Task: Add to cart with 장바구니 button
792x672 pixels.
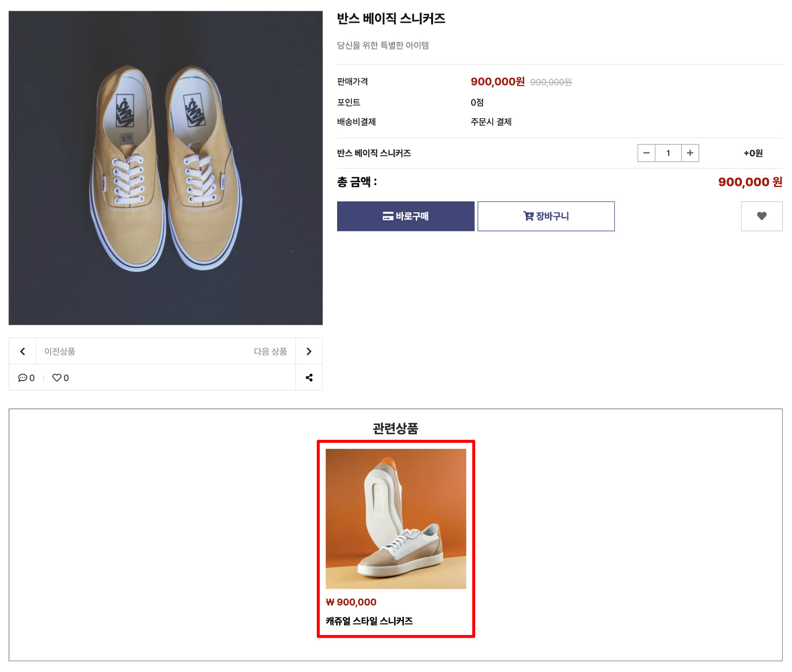Action: tap(546, 216)
